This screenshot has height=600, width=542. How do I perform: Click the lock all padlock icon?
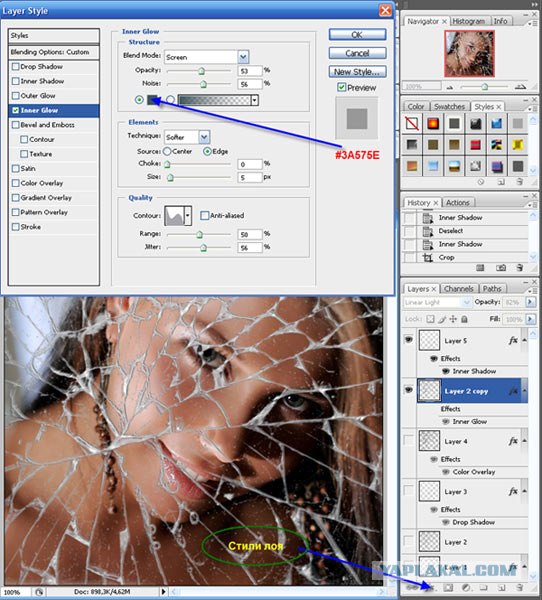pos(464,319)
